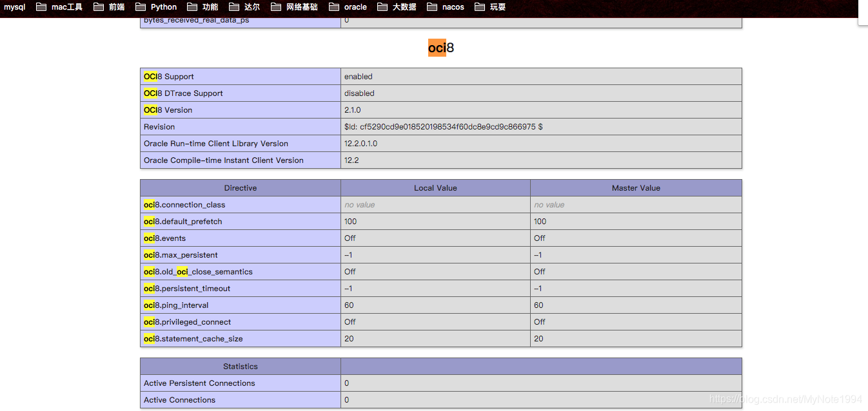Open the 大数据 bookmark folder
868x411 pixels.
397,7
